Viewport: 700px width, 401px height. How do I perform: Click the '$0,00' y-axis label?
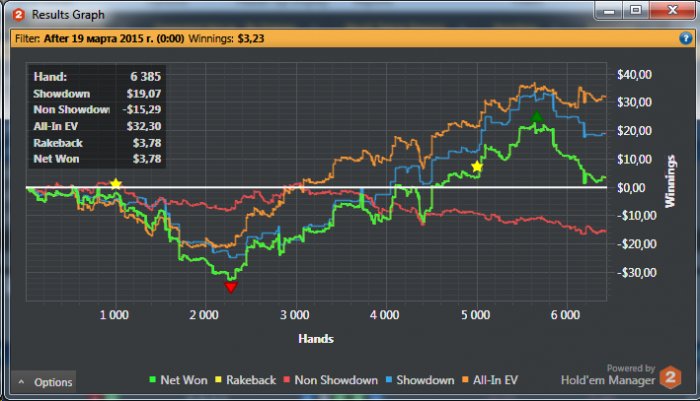631,188
